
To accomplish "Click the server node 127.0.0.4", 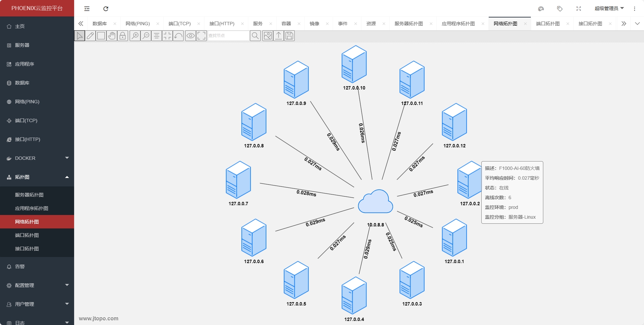I will (354, 296).
